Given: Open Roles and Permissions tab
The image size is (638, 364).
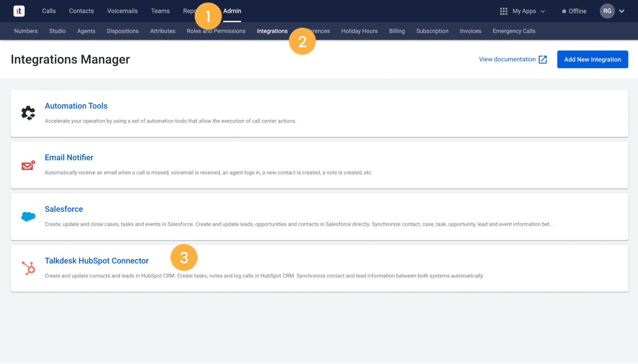Looking at the screenshot, I should (x=216, y=31).
